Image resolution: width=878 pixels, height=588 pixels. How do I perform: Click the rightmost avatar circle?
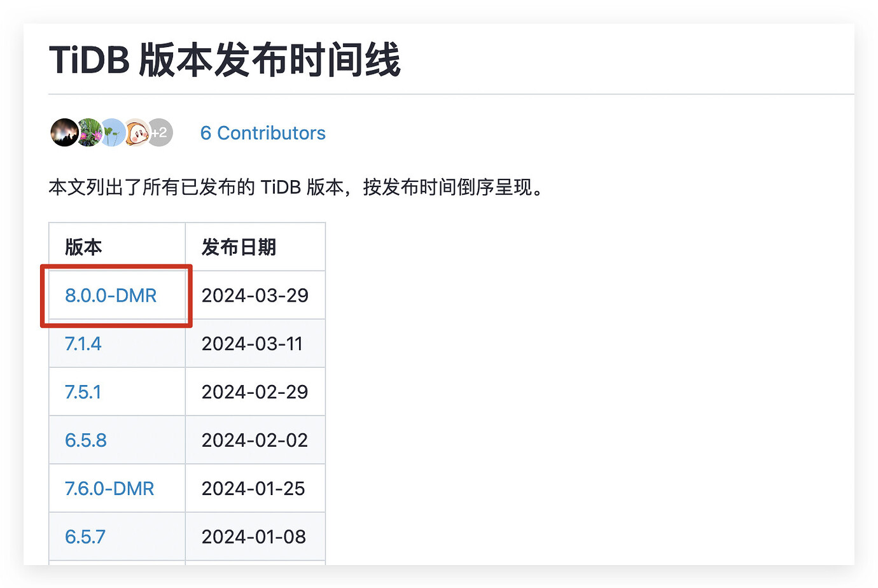159,132
